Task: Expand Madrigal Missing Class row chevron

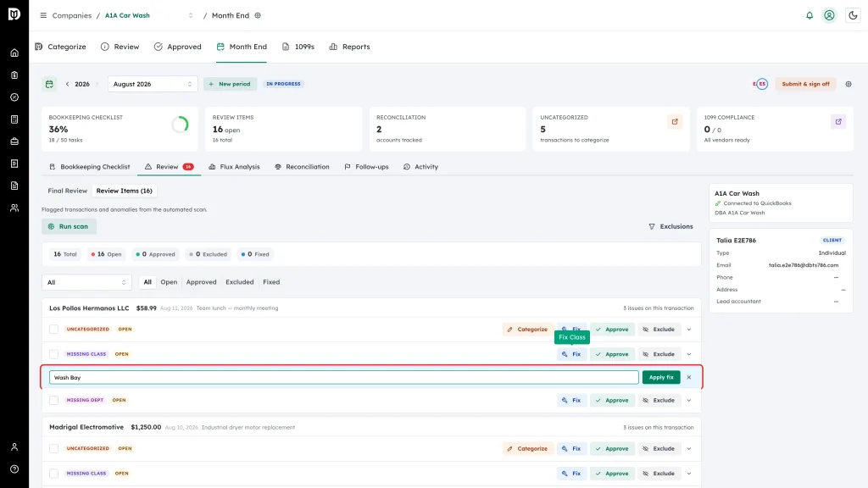Action: [x=688, y=474]
